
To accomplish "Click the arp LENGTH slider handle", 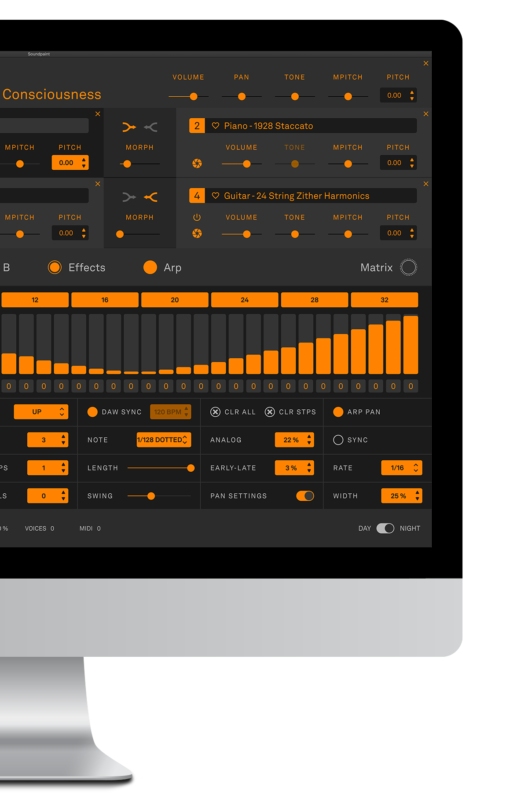I will pos(191,468).
